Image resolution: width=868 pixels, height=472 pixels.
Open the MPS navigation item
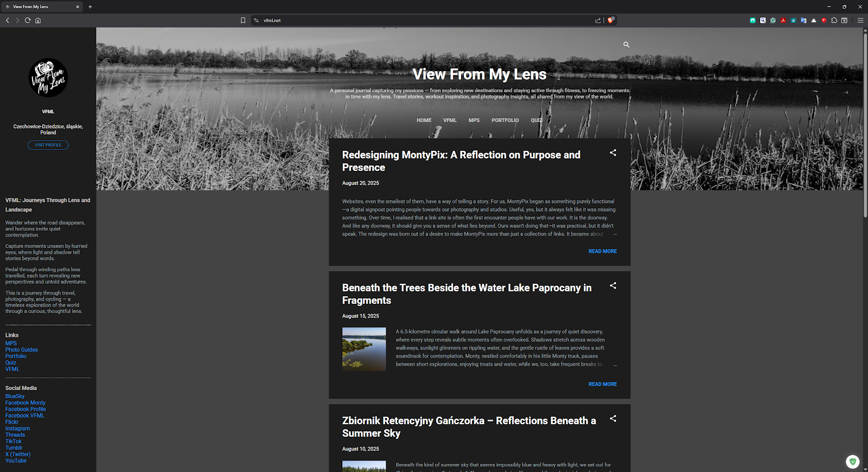point(474,120)
